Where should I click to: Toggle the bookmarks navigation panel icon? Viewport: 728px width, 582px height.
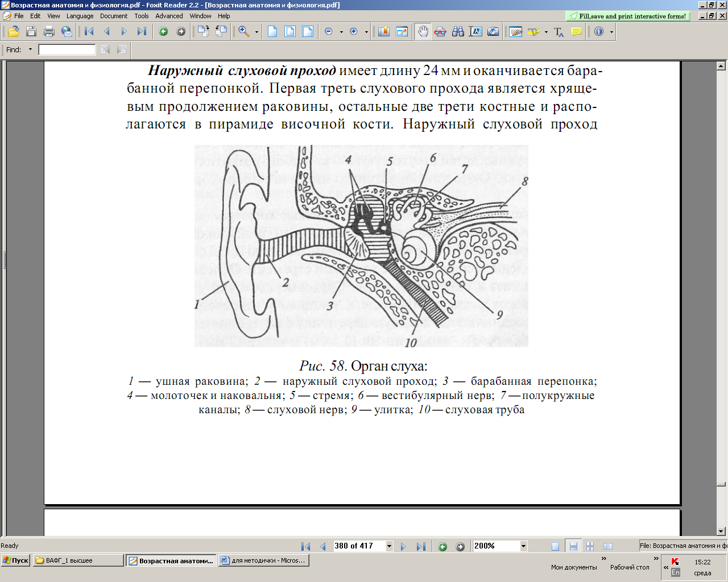point(384,32)
